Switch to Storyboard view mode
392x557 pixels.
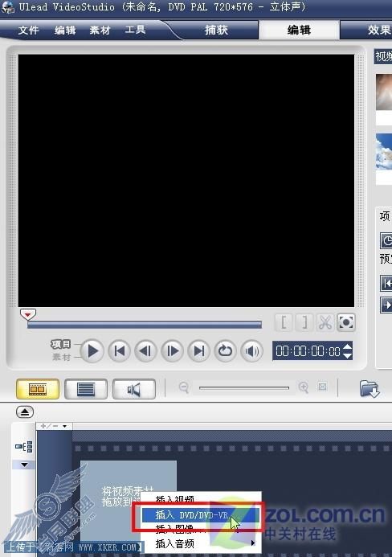(x=38, y=389)
